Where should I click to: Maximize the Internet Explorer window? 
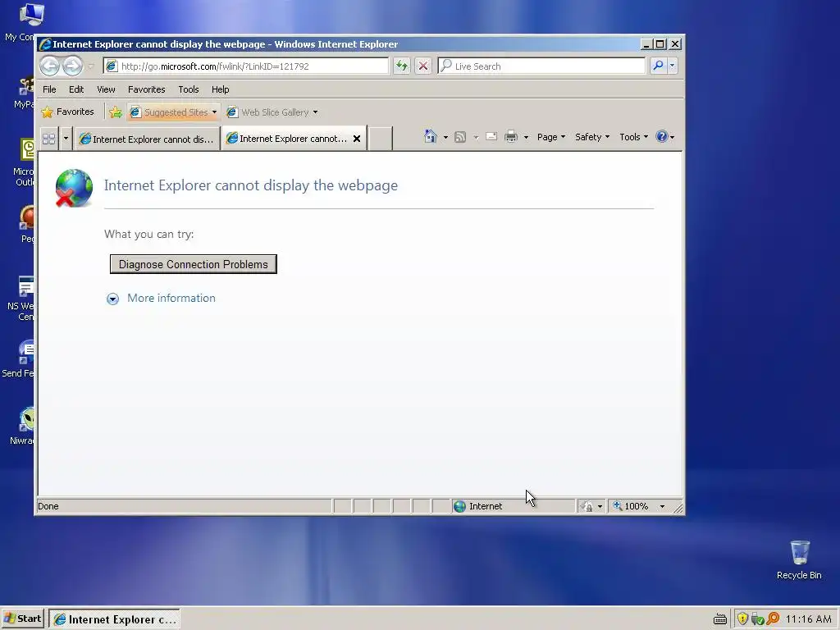[660, 44]
